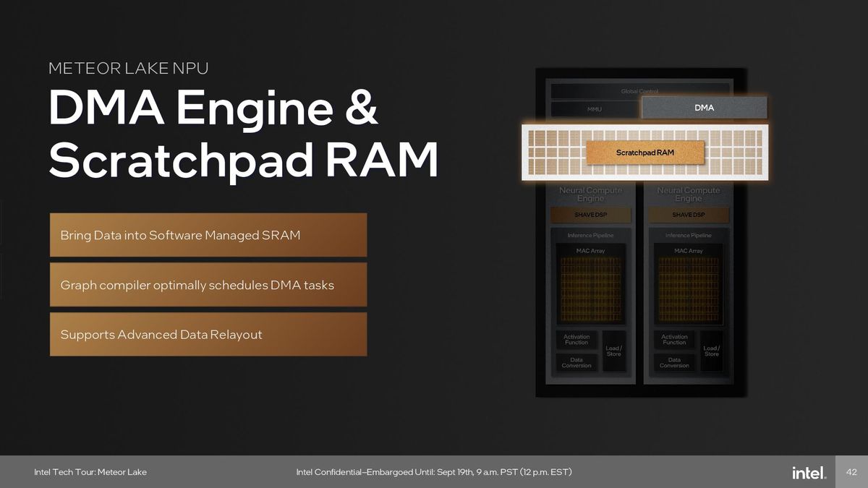Screen dimensions: 868x488
Task: Click the right Neural Compute Engine label
Action: [x=688, y=194]
